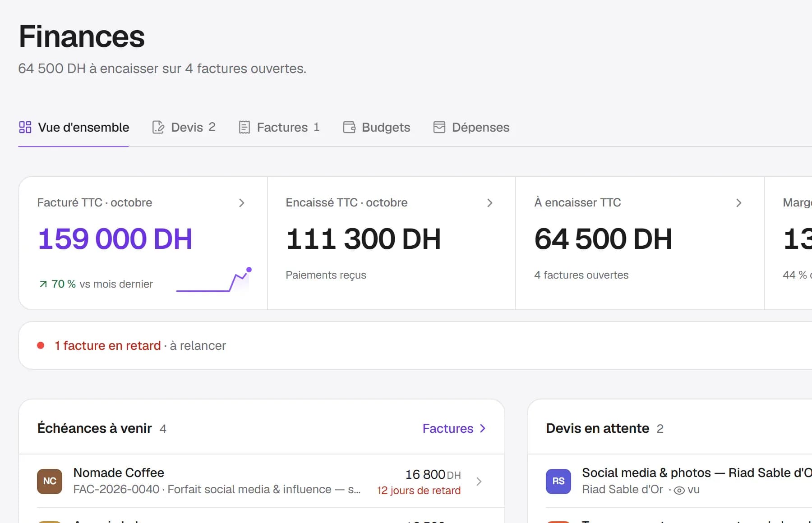Click the Vue d'ensemble grid icon
The height and width of the screenshot is (523, 812).
coord(25,127)
